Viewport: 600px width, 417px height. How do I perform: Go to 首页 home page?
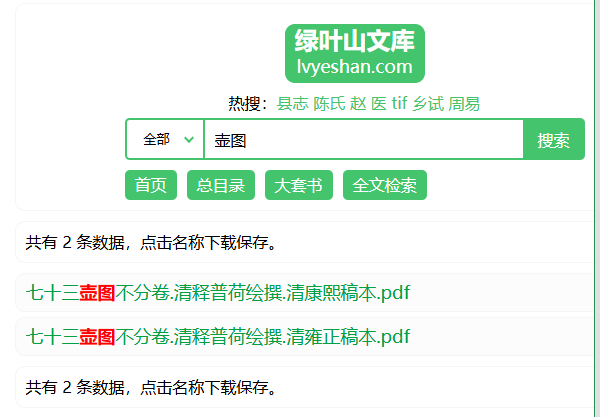click(151, 185)
